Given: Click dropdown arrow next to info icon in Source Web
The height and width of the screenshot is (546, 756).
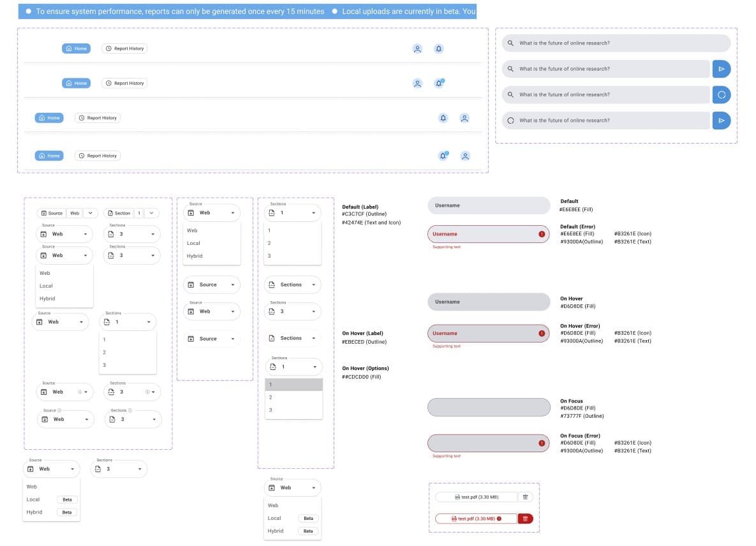Looking at the screenshot, I should tap(86, 392).
